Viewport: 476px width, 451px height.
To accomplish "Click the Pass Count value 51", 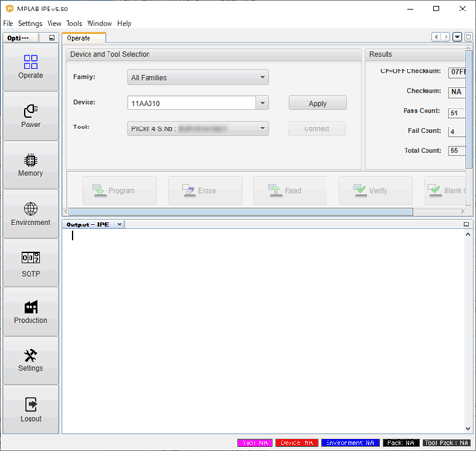I will (457, 113).
